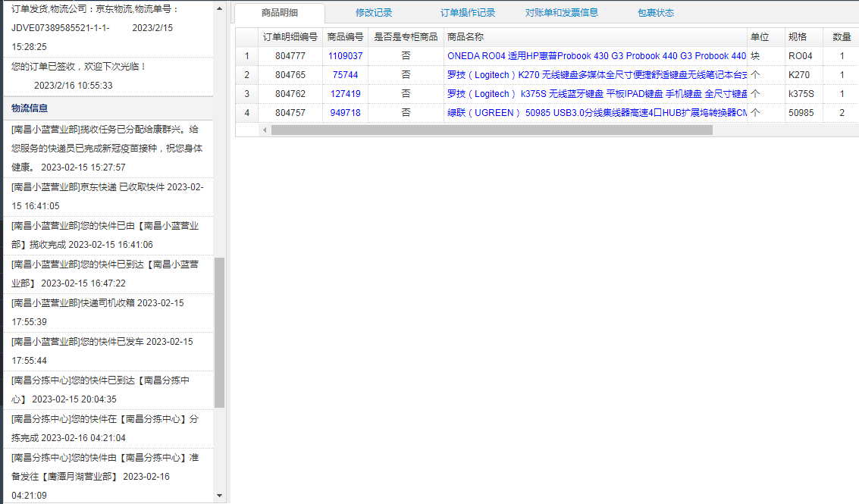Select order detail number 804762 cell
Screen dimensions: 859x504
(290, 94)
